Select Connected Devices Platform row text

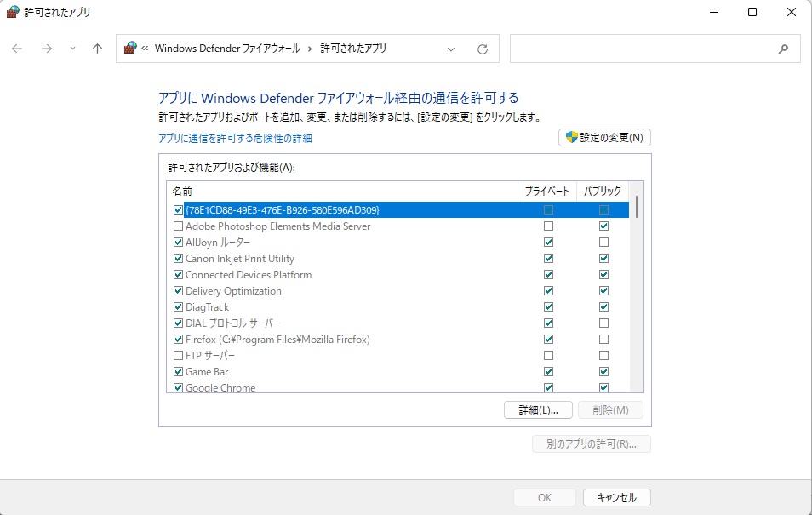point(249,275)
